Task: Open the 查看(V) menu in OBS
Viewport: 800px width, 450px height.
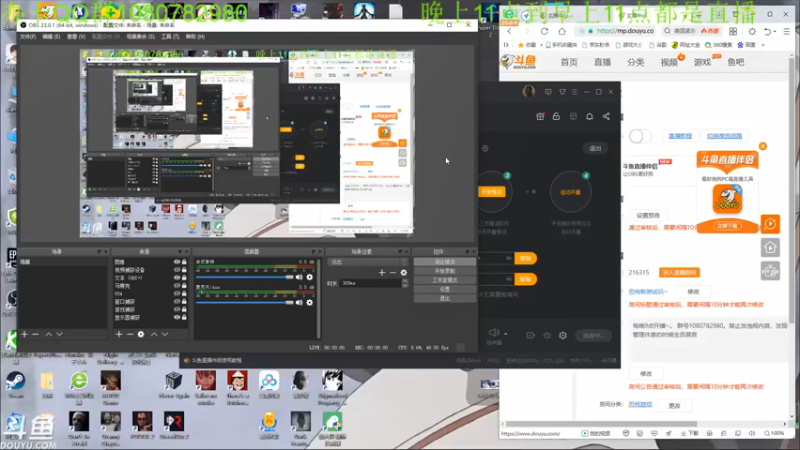Action: 76,37
